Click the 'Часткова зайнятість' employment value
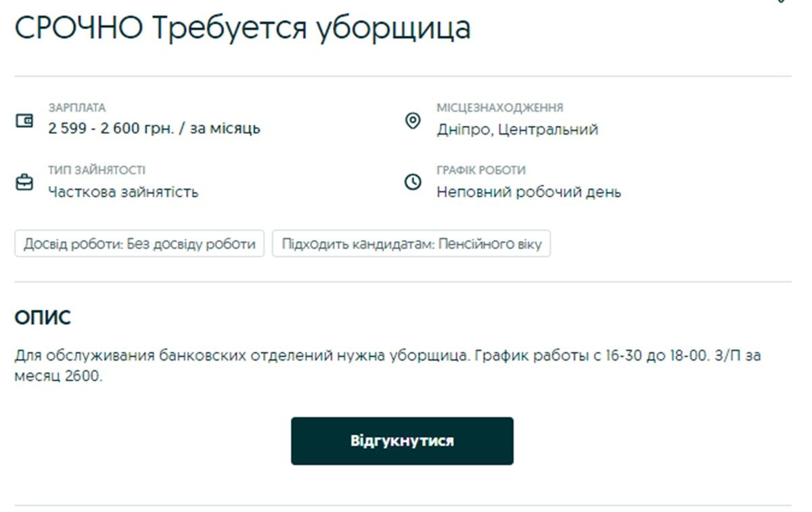 coord(123,192)
